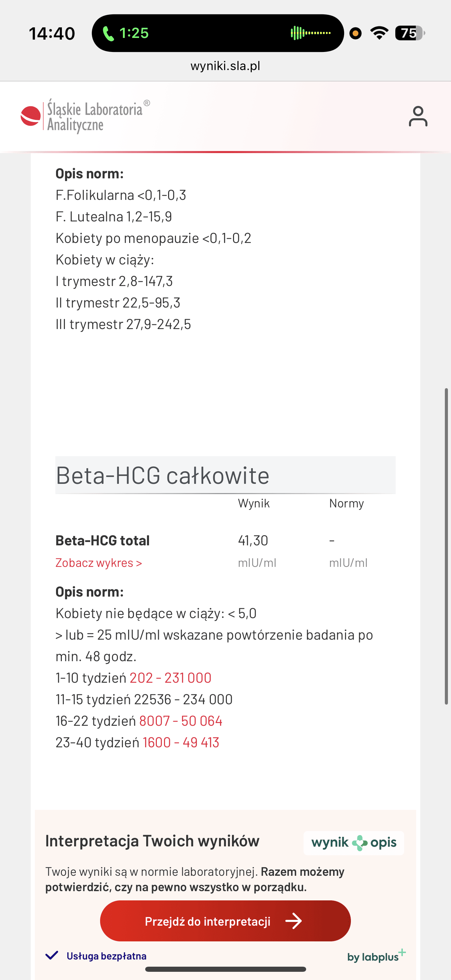The image size is (451, 980).
Task: Click the wynik opis logo badge
Action: 354,843
